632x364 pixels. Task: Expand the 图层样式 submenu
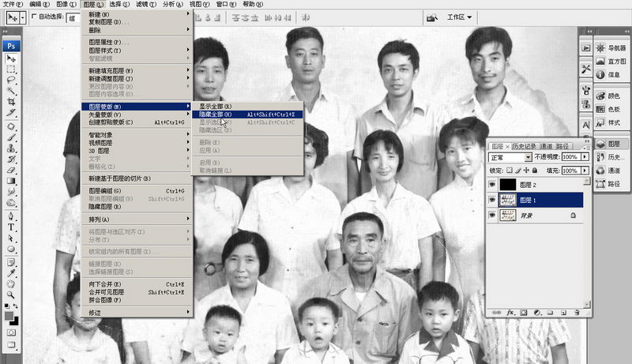(137, 51)
